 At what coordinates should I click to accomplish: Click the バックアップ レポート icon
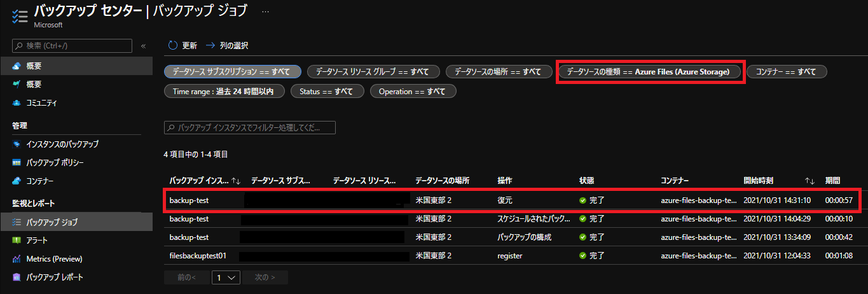click(x=17, y=277)
